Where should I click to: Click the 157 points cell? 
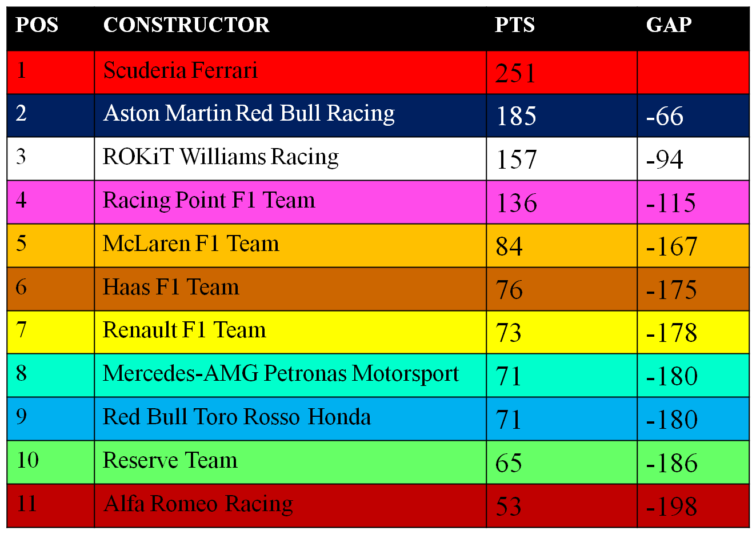[562, 159]
